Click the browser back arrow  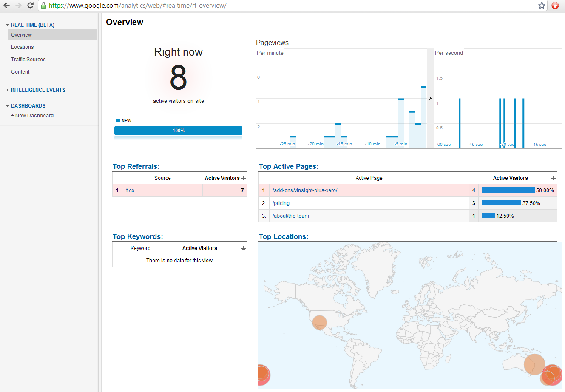click(x=7, y=6)
